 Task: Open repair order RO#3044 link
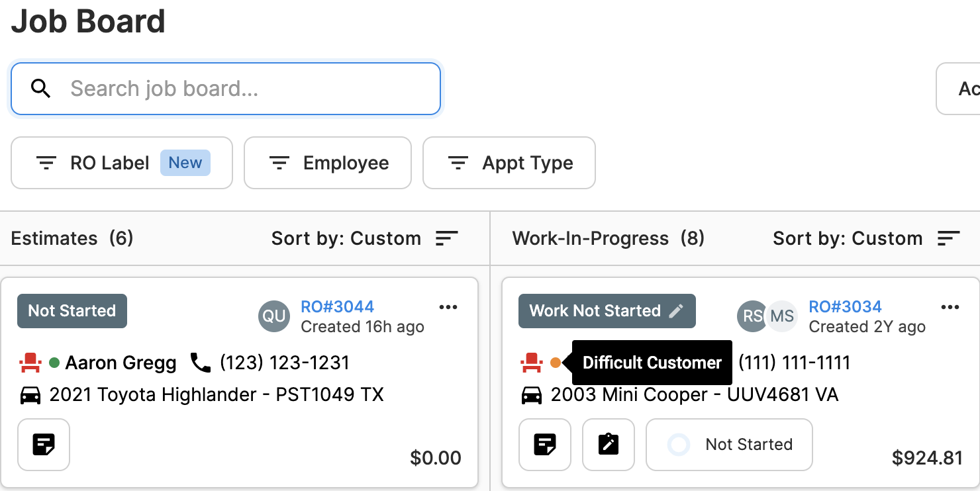coord(338,307)
